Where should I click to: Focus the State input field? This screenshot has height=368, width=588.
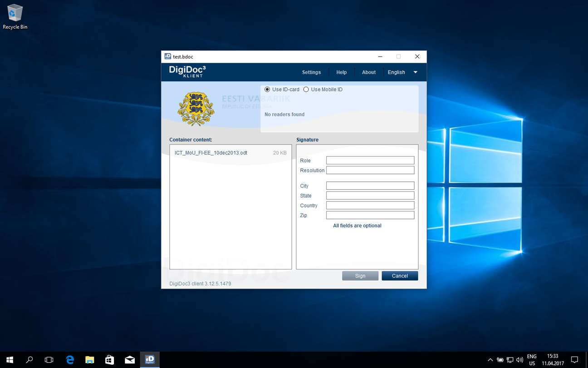pos(370,196)
